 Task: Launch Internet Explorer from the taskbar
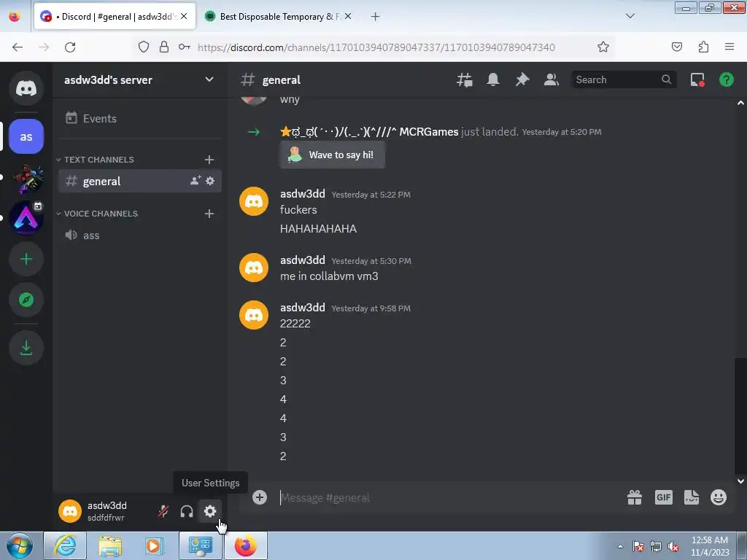(65, 545)
